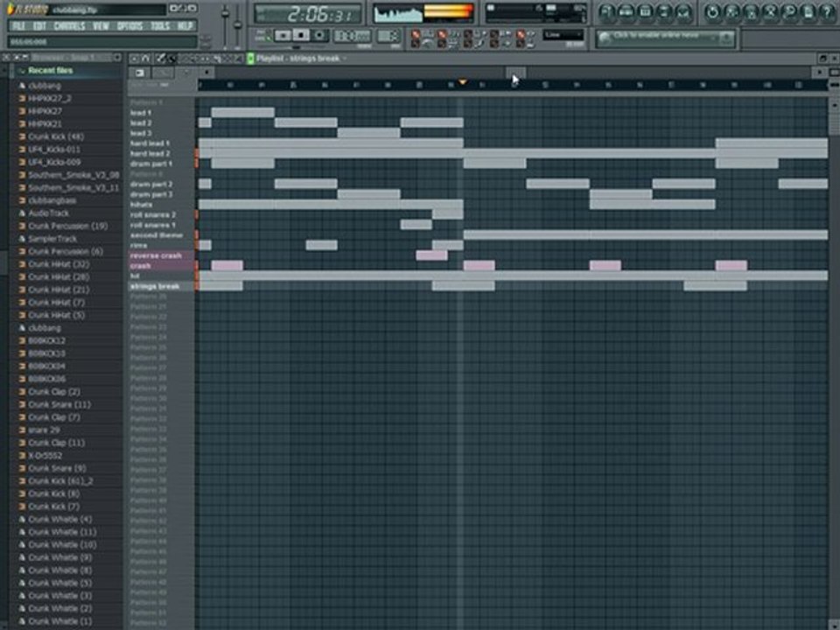The image size is (840, 630).
Task: Click second browser header icon
Action: point(16,58)
